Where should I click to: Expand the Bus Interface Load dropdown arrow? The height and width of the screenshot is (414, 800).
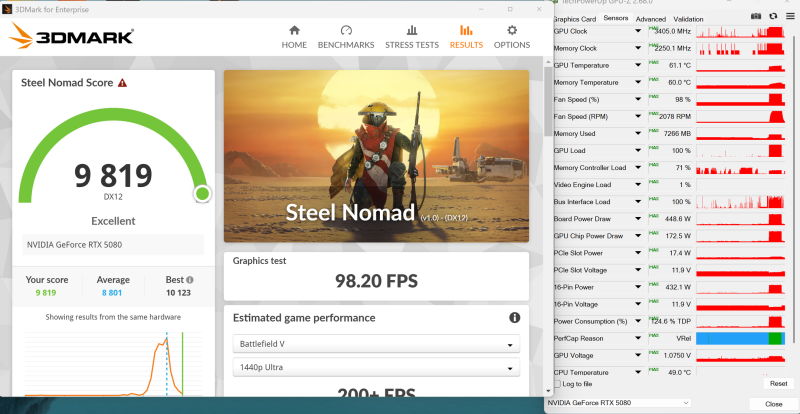tap(638, 202)
